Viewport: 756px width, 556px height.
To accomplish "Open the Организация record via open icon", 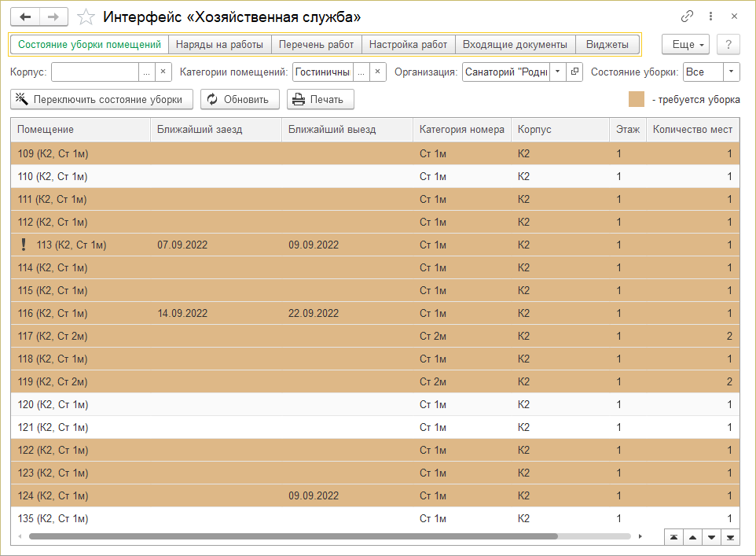I will (x=575, y=72).
